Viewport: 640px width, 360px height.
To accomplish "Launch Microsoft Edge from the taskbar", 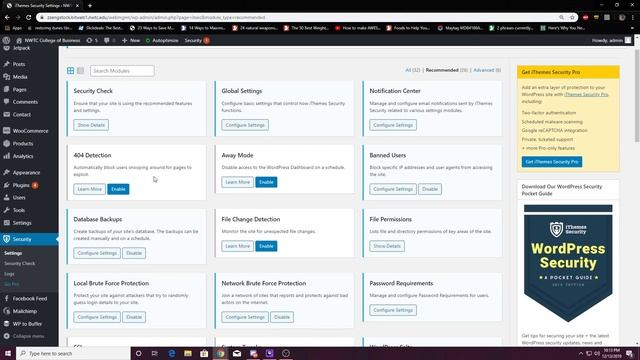I will click(x=171, y=353).
